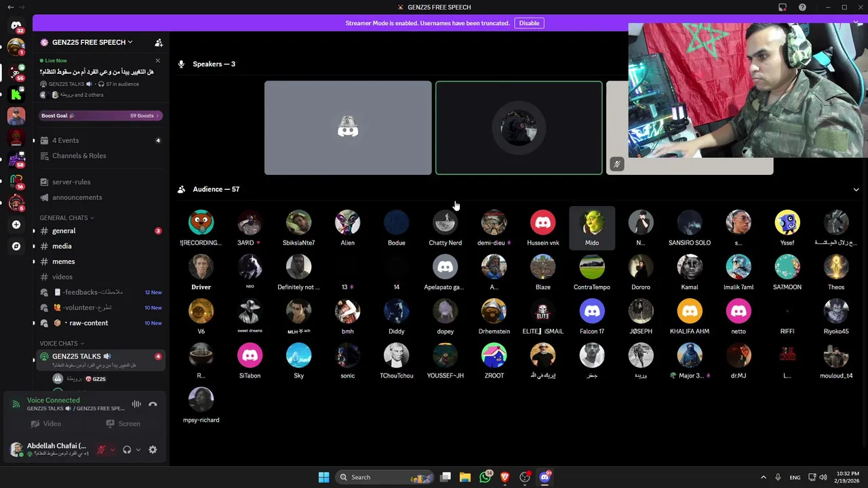Open Discord direct messages home icon
Screen dimensions: 868x488
(16, 26)
